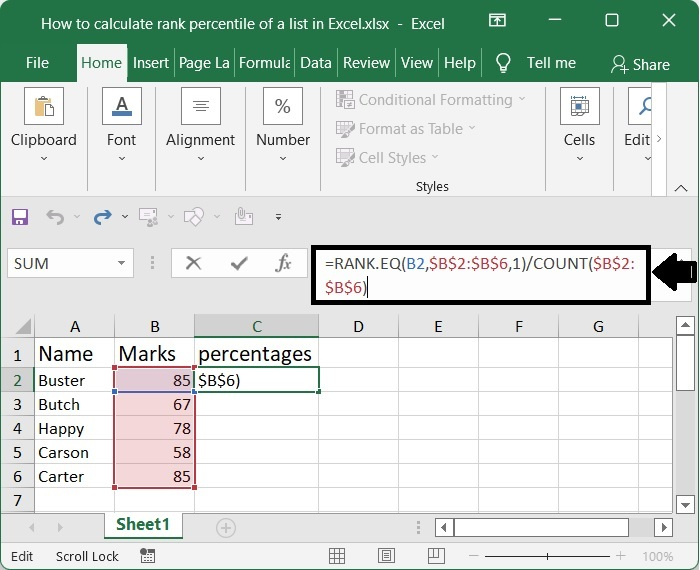Open the Alignment group icon
The image size is (700, 570).
(x=201, y=106)
